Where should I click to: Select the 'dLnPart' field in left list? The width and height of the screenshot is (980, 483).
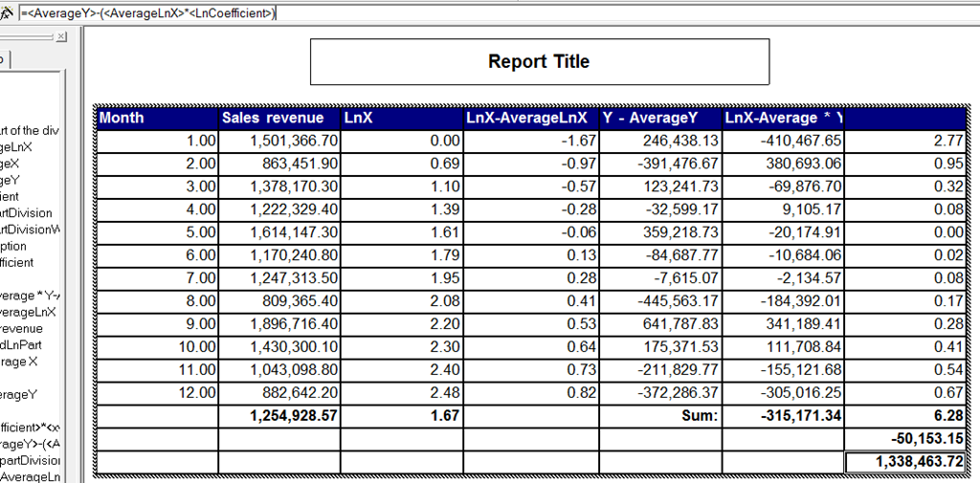coord(21,345)
